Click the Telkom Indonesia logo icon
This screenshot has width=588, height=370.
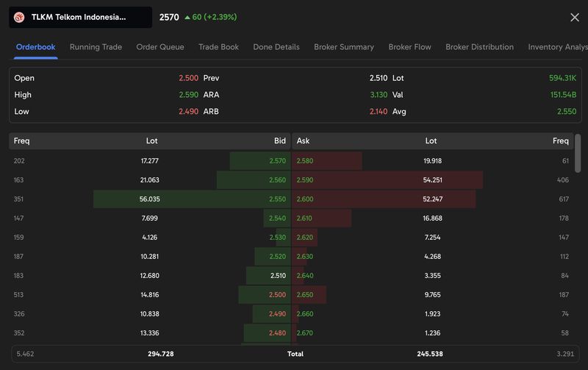pyautogui.click(x=19, y=17)
